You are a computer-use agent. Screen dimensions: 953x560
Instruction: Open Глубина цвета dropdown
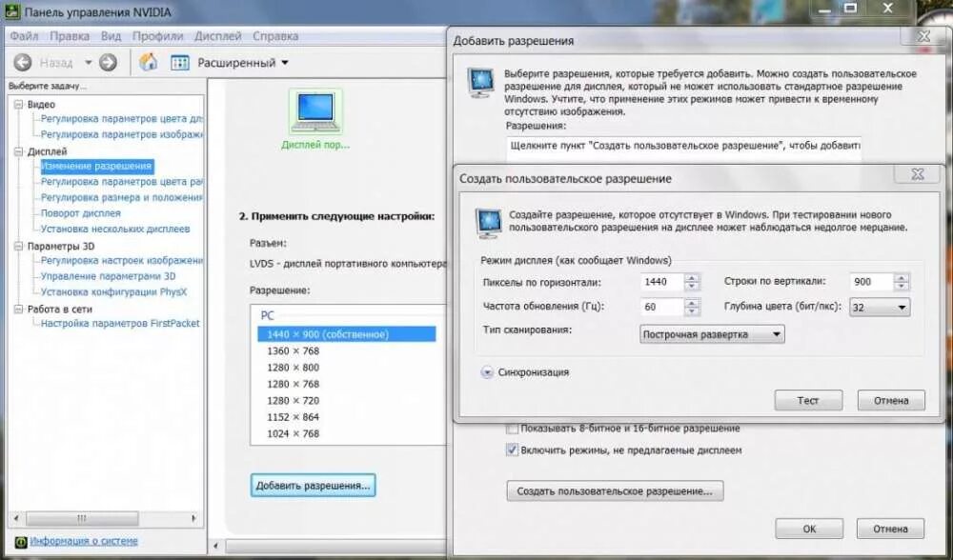pyautogui.click(x=880, y=308)
